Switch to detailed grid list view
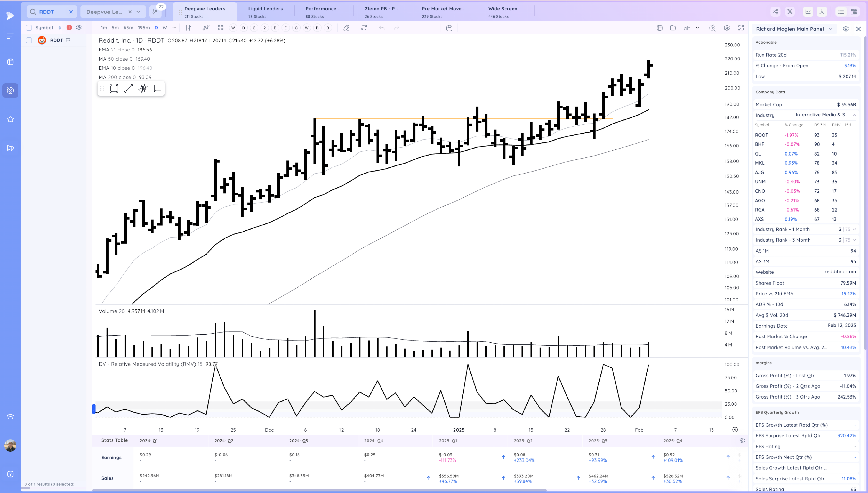 click(x=854, y=12)
